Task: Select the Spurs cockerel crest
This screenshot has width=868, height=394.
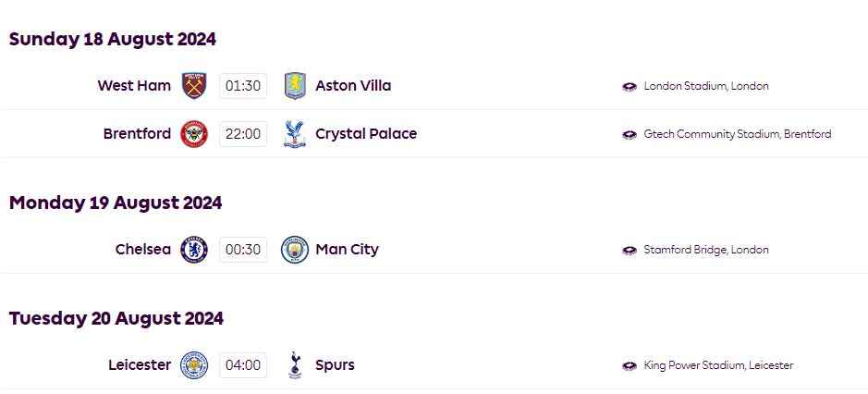Action: tap(295, 365)
